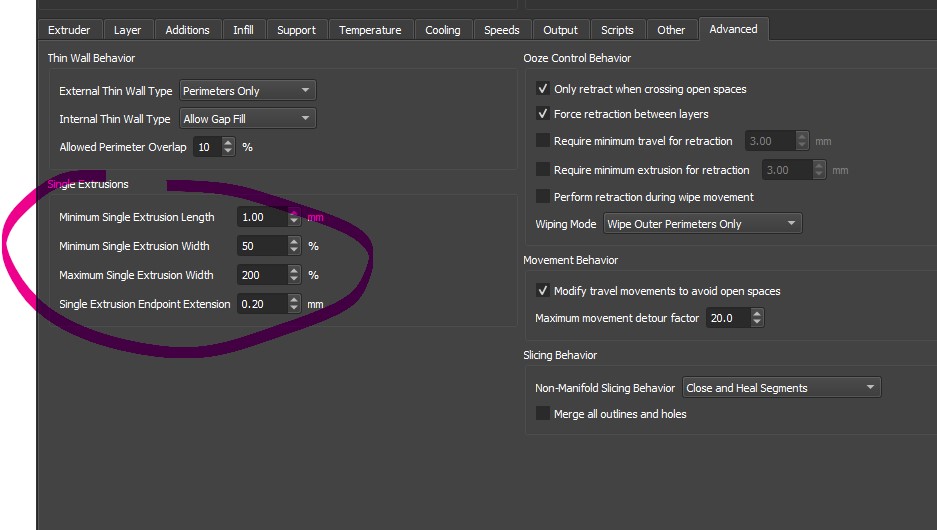Click the Minimum Single Extrusion Width field
This screenshot has height=530, width=937.
pyautogui.click(x=262, y=246)
